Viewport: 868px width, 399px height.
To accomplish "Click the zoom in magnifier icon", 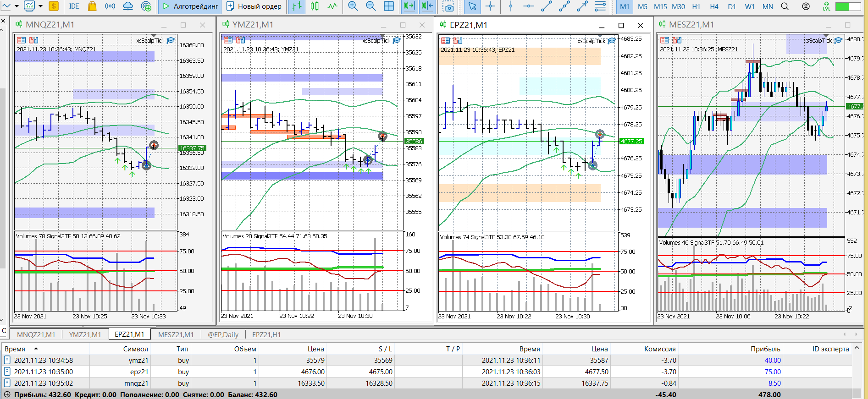I will [x=353, y=6].
